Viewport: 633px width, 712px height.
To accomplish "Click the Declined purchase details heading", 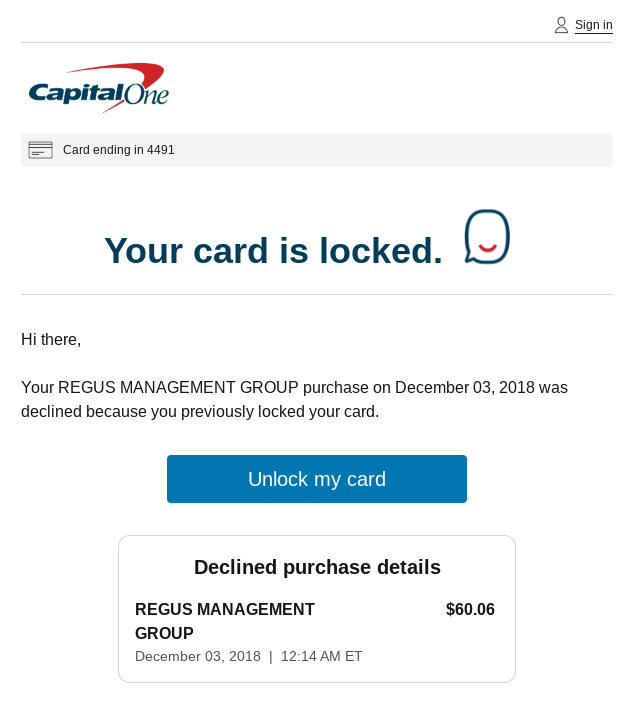I will pos(317,567).
